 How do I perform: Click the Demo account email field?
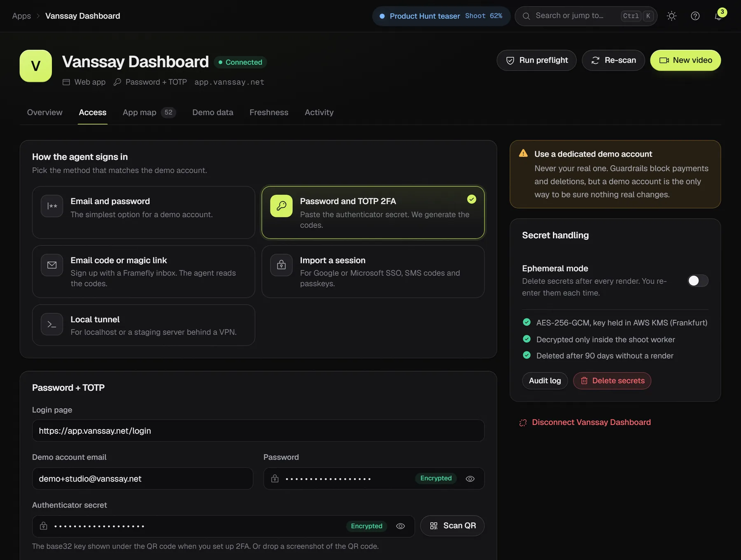[x=142, y=478]
